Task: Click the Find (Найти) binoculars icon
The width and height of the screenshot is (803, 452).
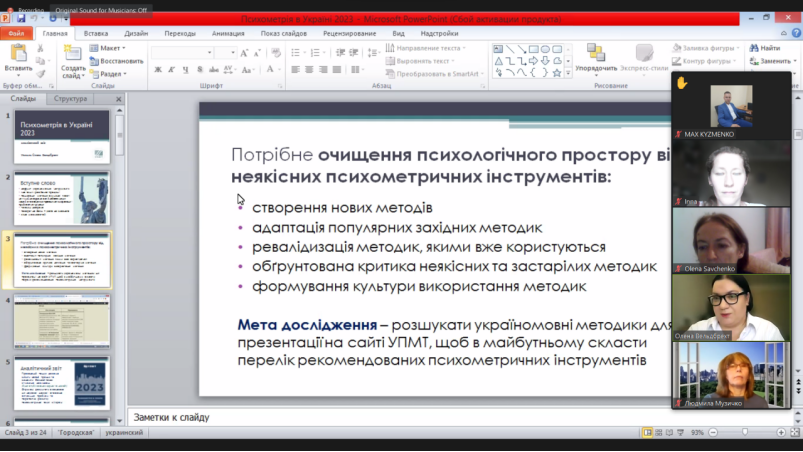Action: 765,48
